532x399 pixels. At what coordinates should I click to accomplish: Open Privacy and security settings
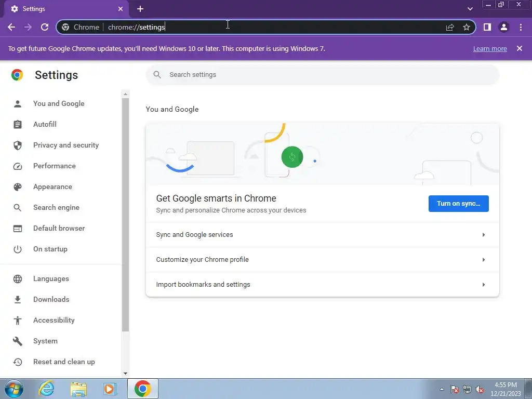point(66,145)
